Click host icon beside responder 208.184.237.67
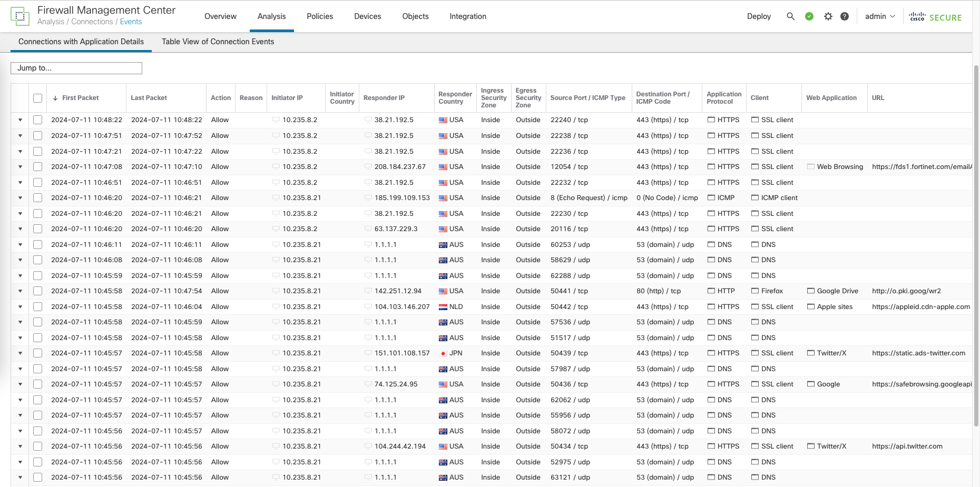Viewport: 980px width, 487px height. (x=368, y=167)
